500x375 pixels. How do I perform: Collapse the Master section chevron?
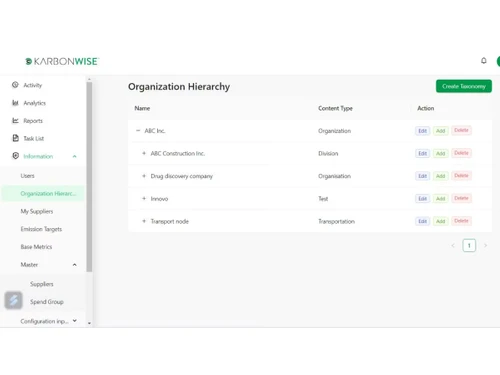pos(75,265)
